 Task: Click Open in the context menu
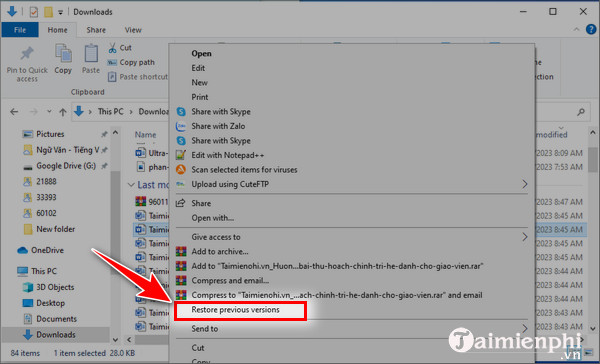click(201, 54)
